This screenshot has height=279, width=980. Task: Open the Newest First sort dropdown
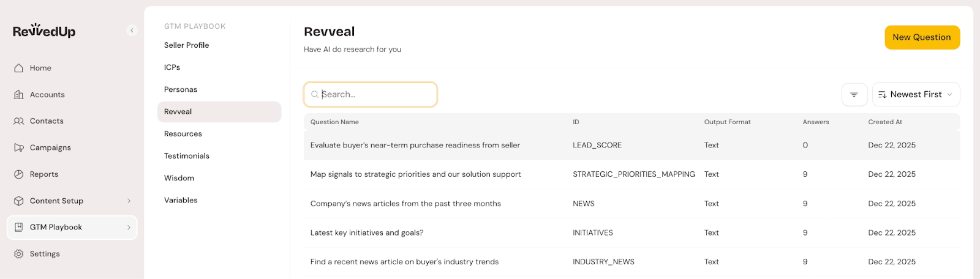click(916, 94)
